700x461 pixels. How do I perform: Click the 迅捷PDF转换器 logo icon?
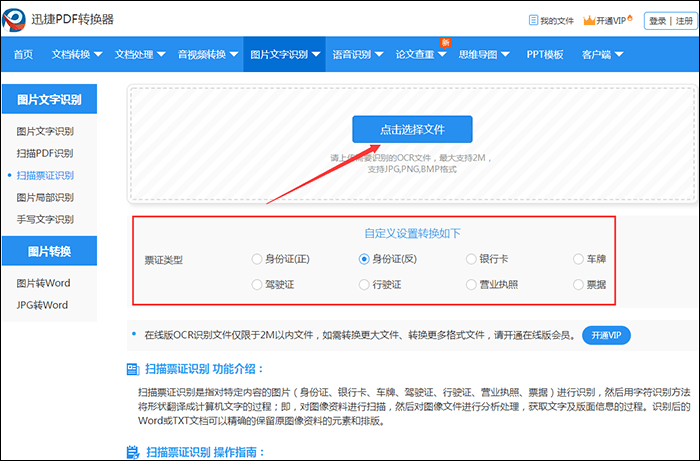[14, 19]
